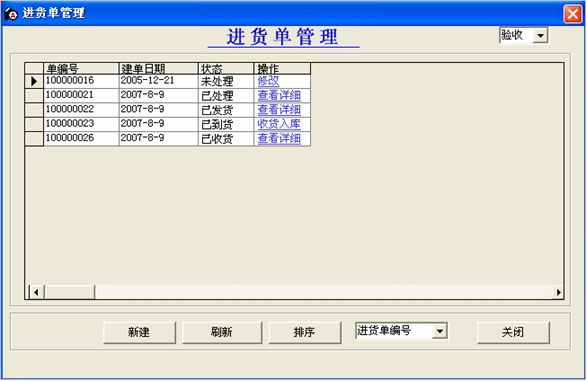This screenshot has width=587, height=381.
Task: Click cell 100000022
Action: tap(81, 110)
